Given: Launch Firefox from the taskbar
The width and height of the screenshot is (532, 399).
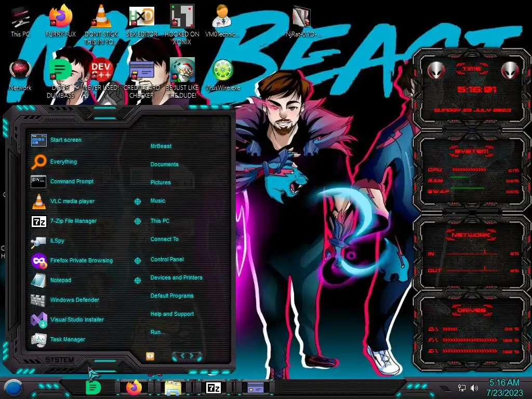Looking at the screenshot, I should pos(134,388).
